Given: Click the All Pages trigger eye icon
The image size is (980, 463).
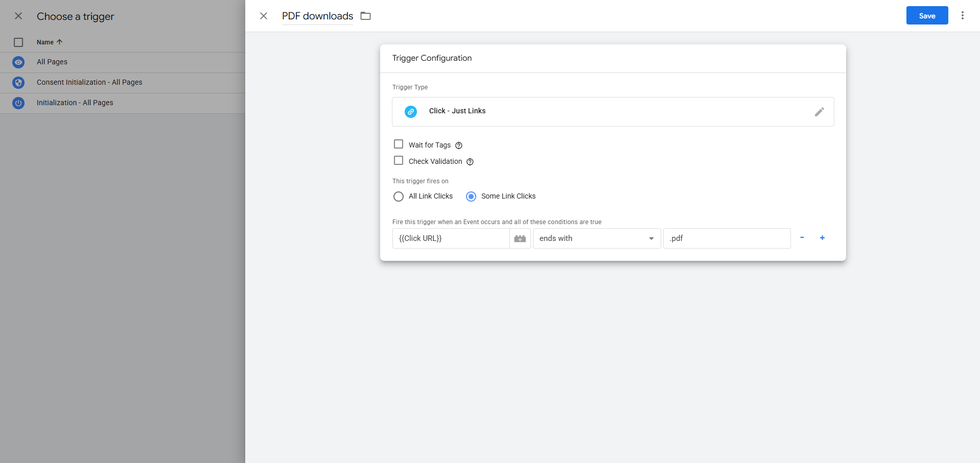Looking at the screenshot, I should (18, 62).
